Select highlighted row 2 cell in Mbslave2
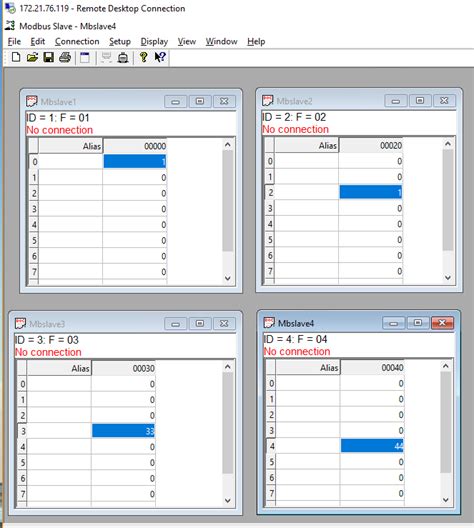Screen dimensions: 474x528 (x=371, y=192)
